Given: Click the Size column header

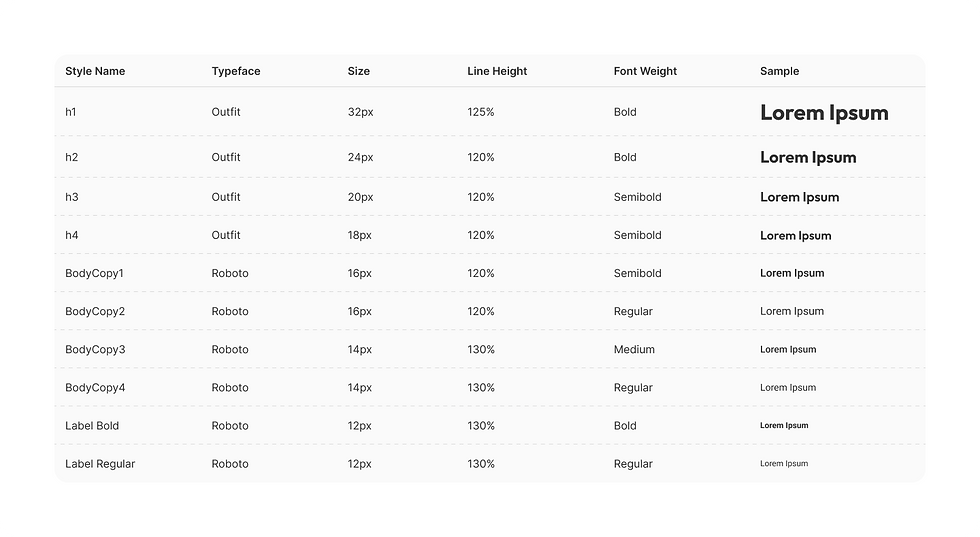Looking at the screenshot, I should [359, 71].
